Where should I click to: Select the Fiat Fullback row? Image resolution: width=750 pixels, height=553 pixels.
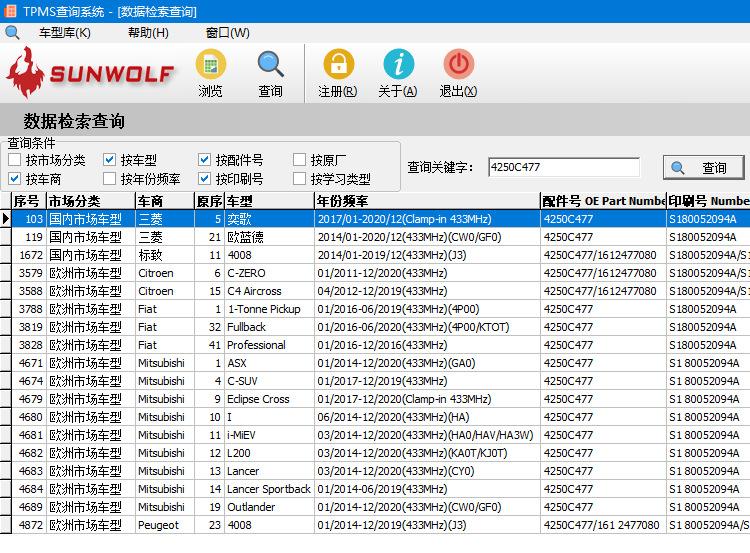(x=270, y=327)
